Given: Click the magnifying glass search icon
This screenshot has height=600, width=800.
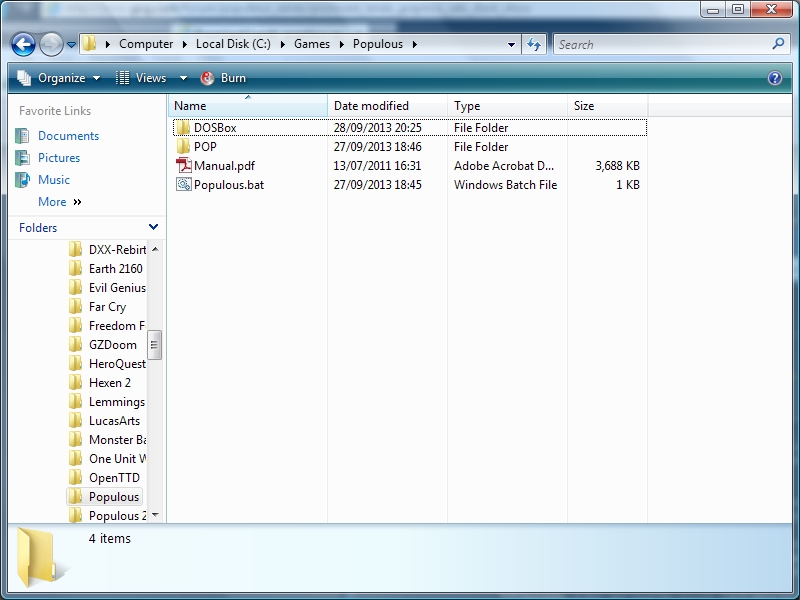Looking at the screenshot, I should (x=778, y=44).
